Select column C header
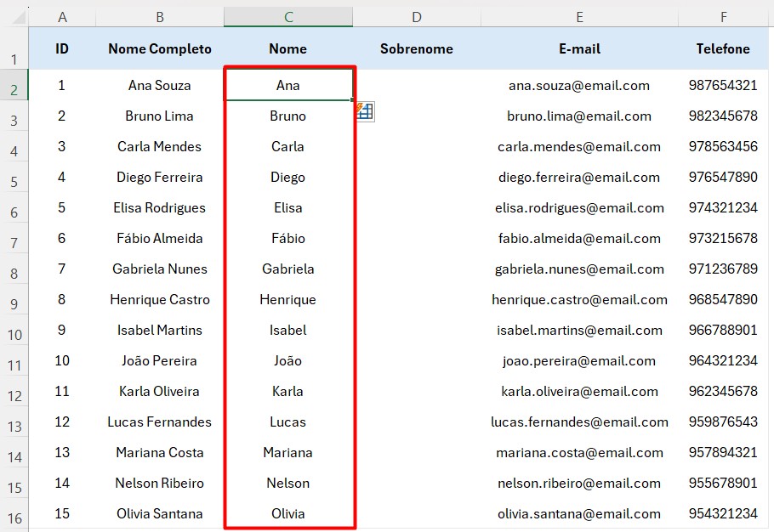The height and width of the screenshot is (532, 774). point(288,17)
